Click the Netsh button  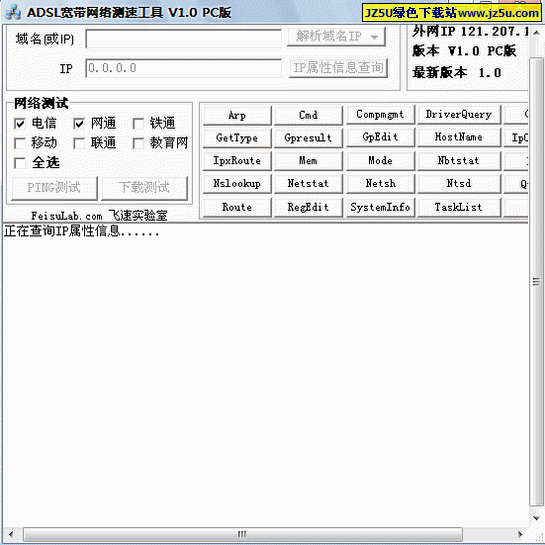380,184
